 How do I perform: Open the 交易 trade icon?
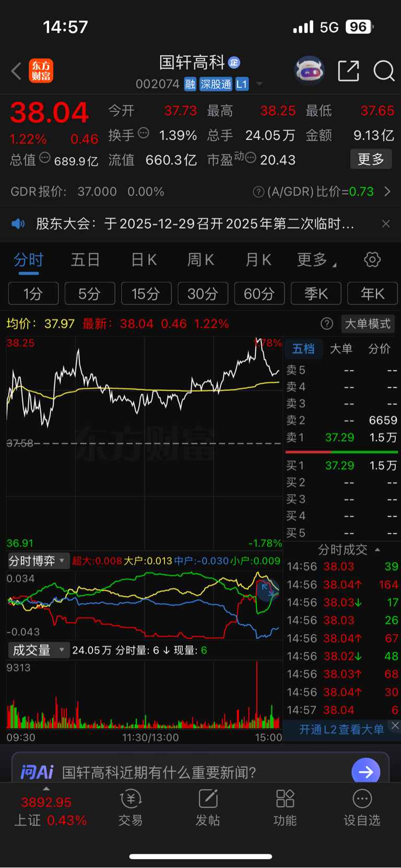[131, 808]
